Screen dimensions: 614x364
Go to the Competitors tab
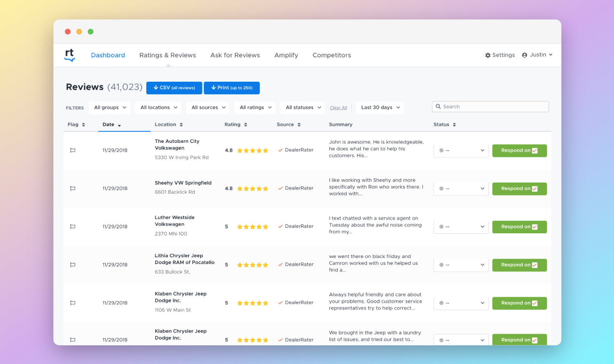coord(331,55)
